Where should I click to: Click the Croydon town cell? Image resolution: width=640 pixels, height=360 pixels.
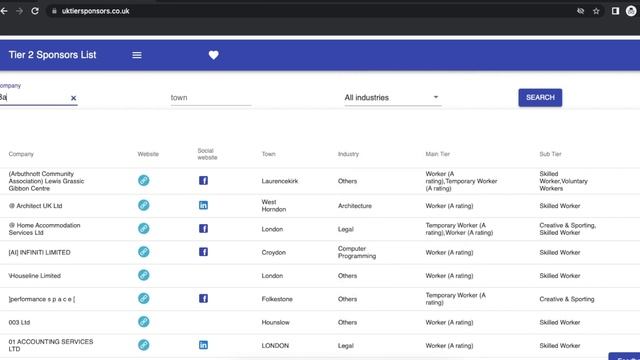tap(273, 252)
